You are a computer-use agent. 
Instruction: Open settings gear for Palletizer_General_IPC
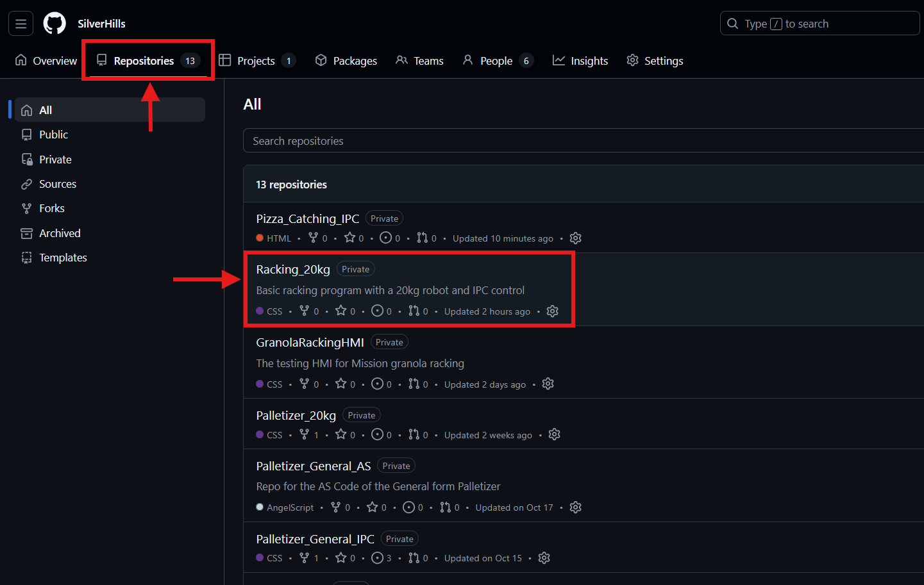point(544,558)
